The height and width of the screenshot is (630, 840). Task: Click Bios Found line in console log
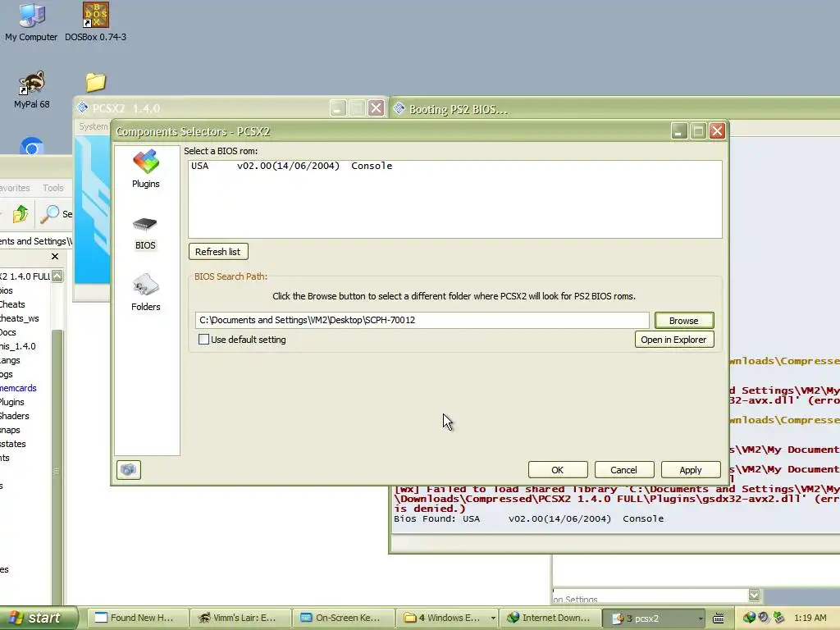click(529, 518)
